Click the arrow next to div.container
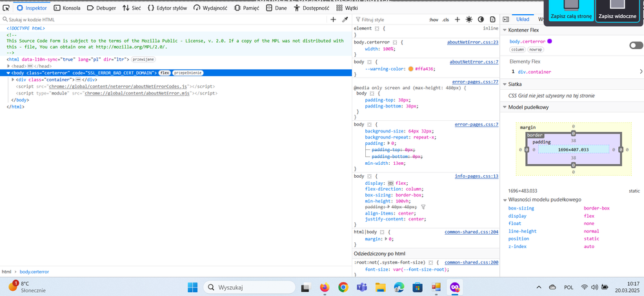Screen dimensions: 644x296 point(641,72)
